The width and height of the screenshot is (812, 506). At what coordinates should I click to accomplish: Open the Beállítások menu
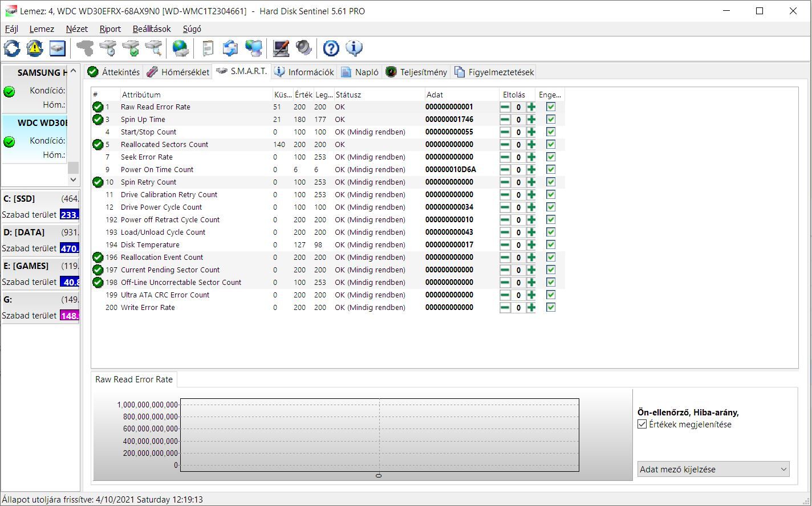152,29
